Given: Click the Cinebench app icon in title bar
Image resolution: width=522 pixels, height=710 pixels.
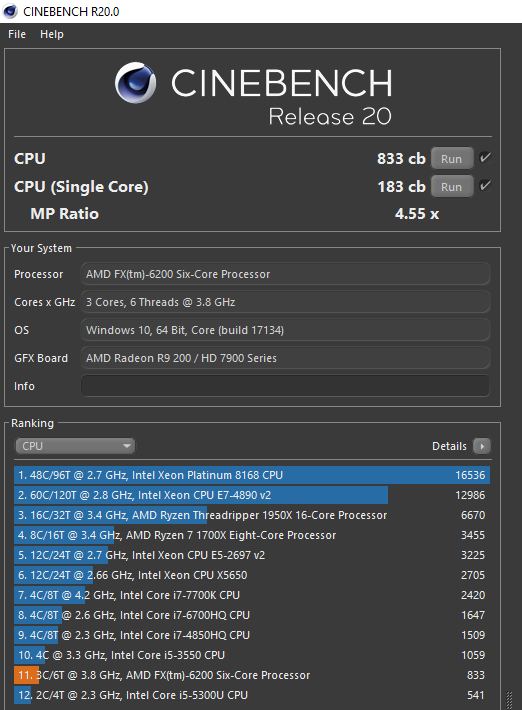Looking at the screenshot, I should [x=10, y=11].
